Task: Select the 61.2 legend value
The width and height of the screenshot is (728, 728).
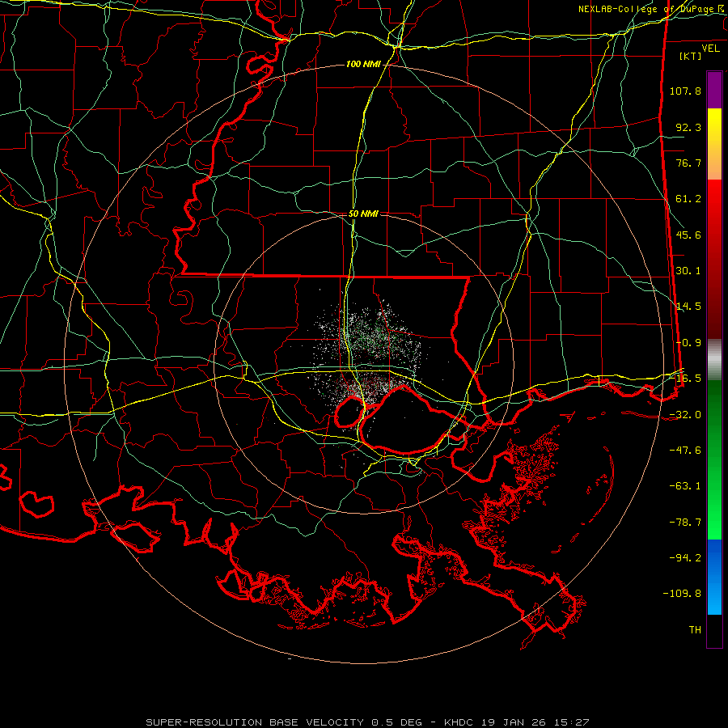Action: pyautogui.click(x=688, y=199)
